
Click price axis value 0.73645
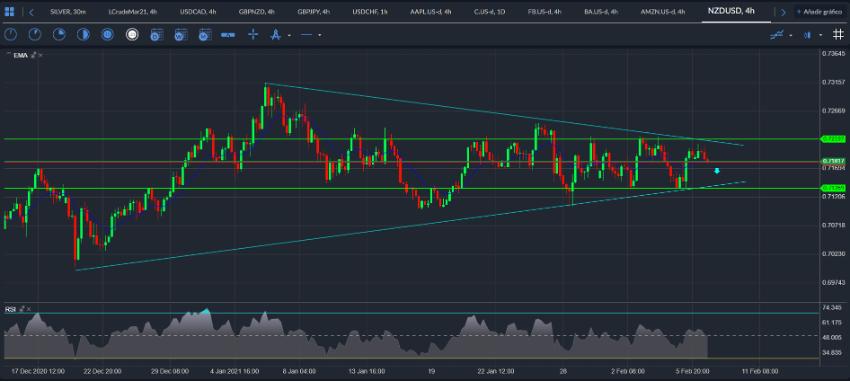click(834, 54)
